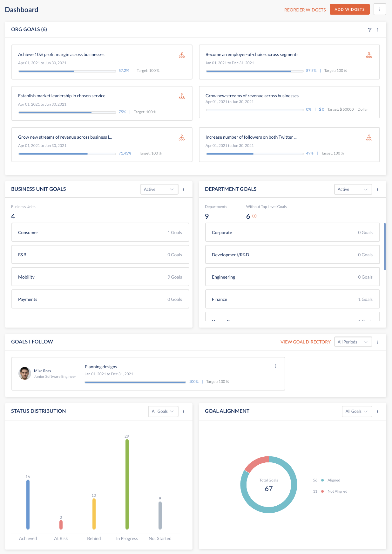Open the dashboard three-dot options menu
The width and height of the screenshot is (392, 554).
[380, 10]
